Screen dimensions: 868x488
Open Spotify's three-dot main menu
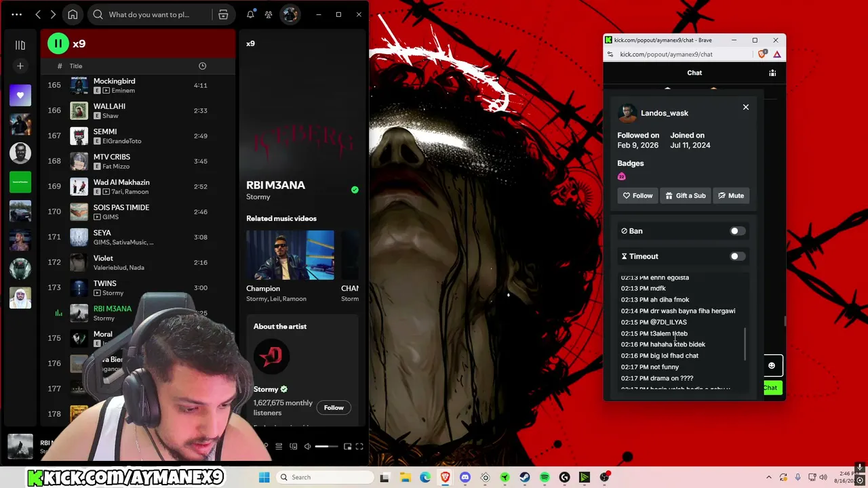click(17, 14)
